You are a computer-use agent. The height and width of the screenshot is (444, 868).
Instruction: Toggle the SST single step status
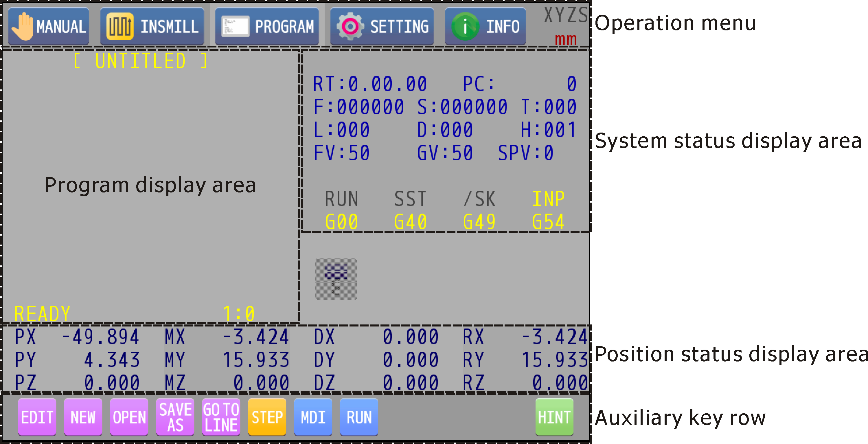(410, 199)
